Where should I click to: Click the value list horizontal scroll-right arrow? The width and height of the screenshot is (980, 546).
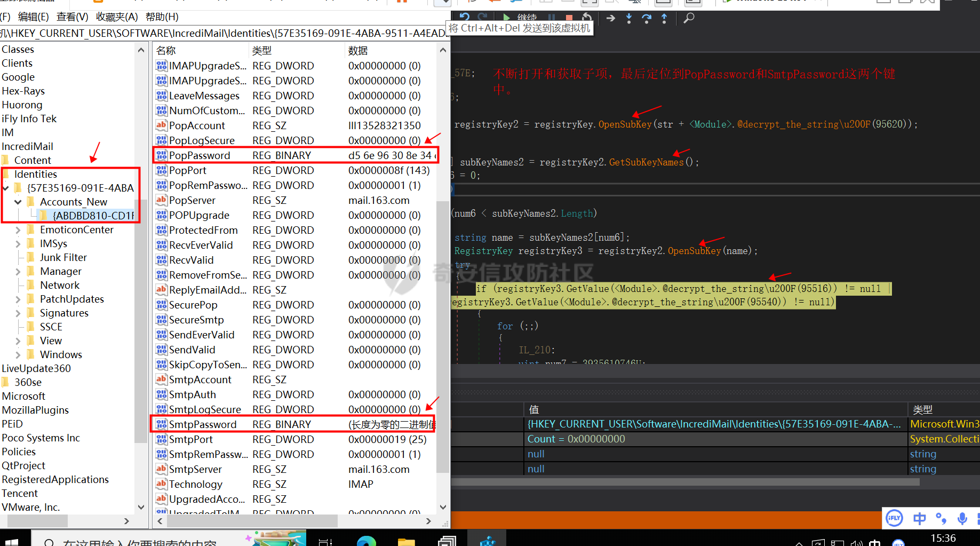pyautogui.click(x=428, y=521)
